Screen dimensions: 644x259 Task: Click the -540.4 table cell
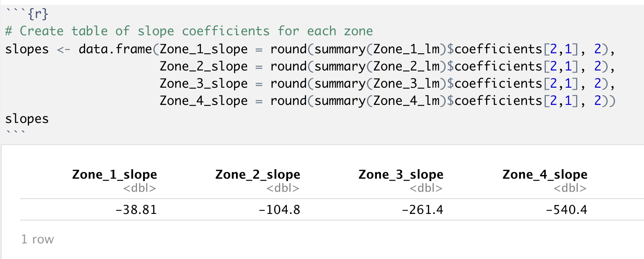pyautogui.click(x=567, y=210)
